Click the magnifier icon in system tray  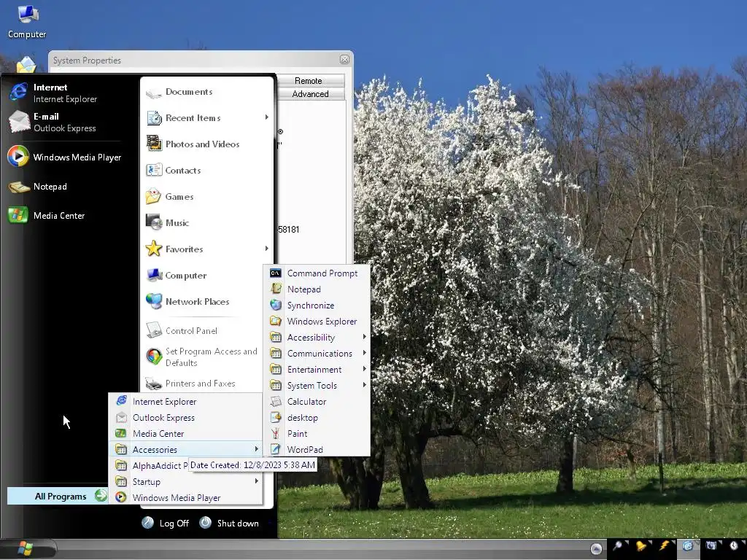pos(618,545)
